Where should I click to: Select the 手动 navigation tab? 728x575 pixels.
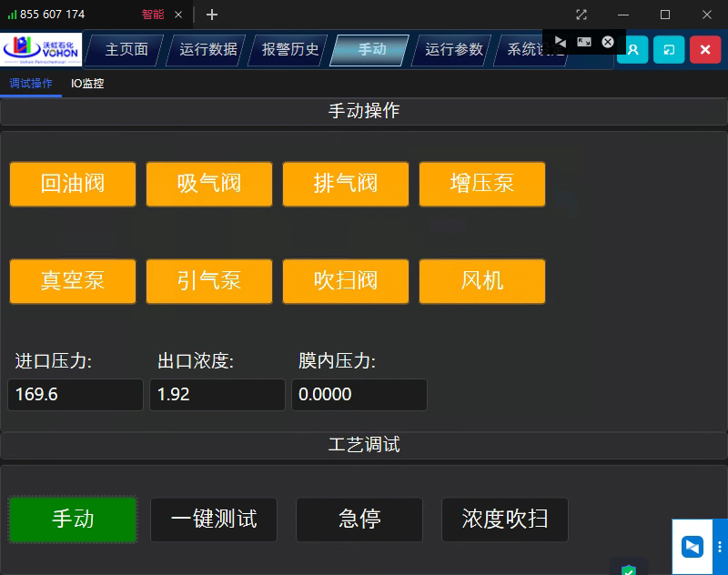(x=371, y=49)
